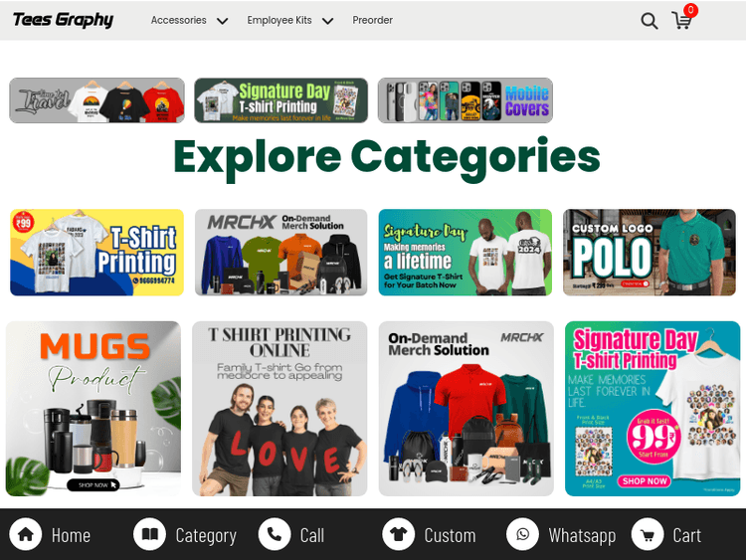Expand the Employee Kits dropdown chevron

coord(328,21)
